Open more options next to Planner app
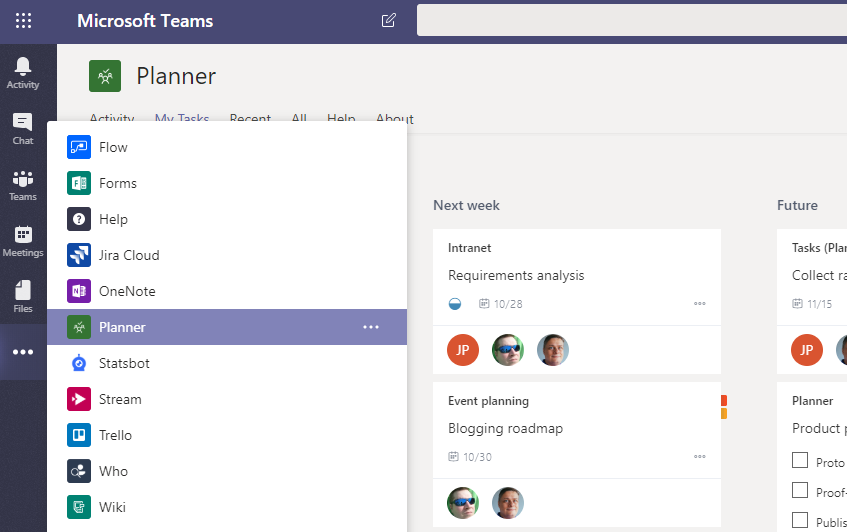 (x=371, y=327)
